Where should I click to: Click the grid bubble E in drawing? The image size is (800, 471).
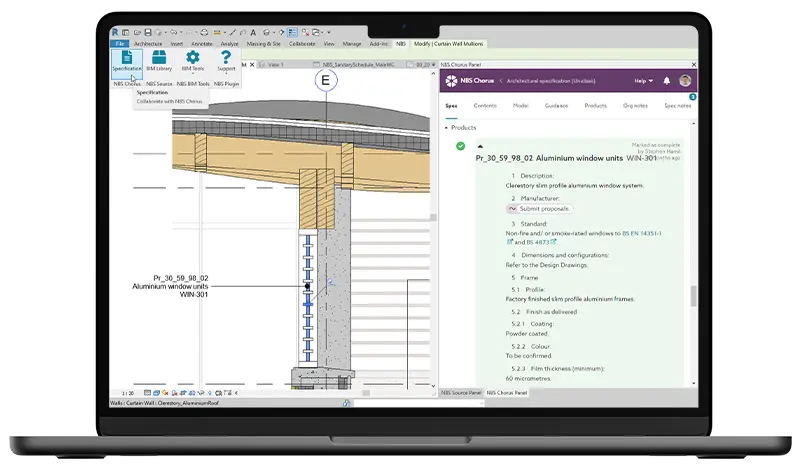326,80
